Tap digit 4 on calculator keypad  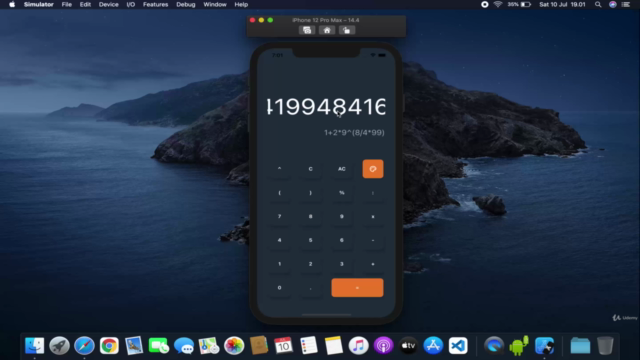(279, 240)
